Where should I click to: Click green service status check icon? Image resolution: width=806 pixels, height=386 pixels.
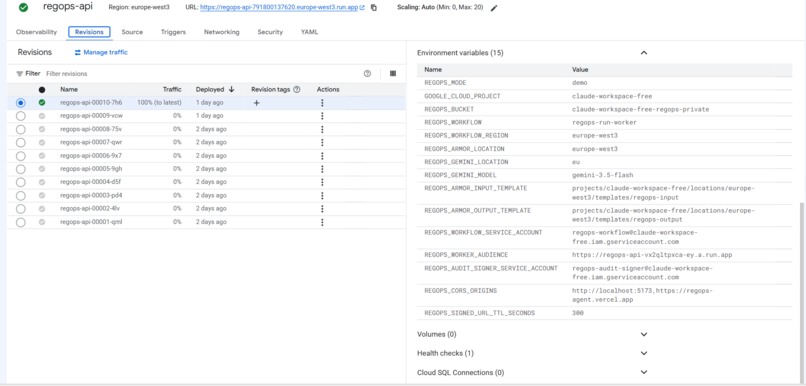click(x=23, y=8)
